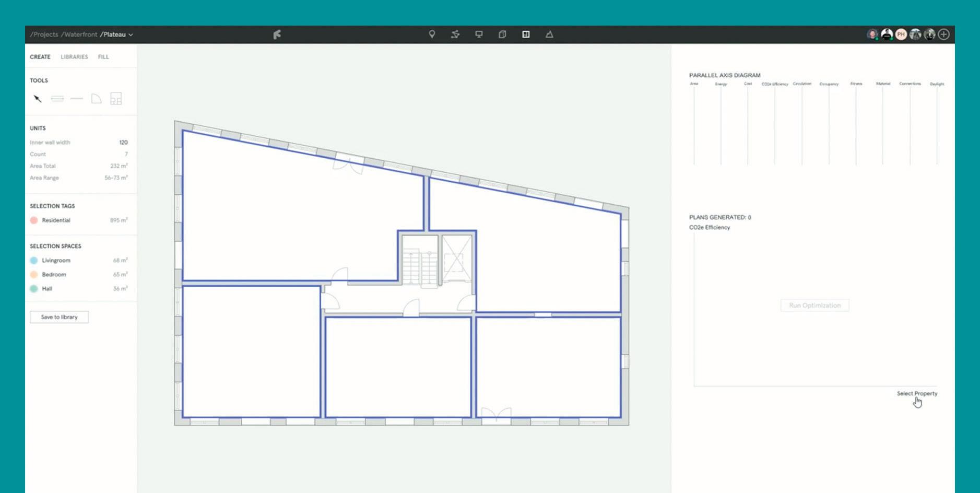Select the Residential tag label
The image size is (980, 493).
(56, 220)
